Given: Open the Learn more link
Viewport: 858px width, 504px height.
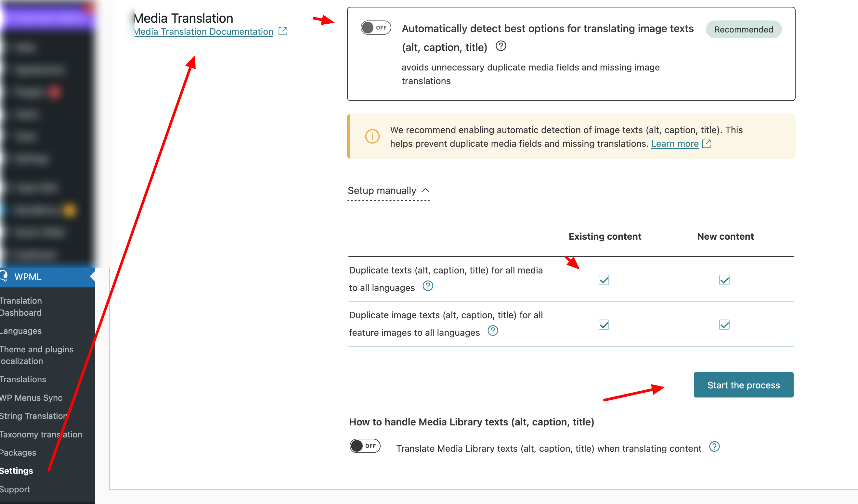Looking at the screenshot, I should pyautogui.click(x=674, y=144).
